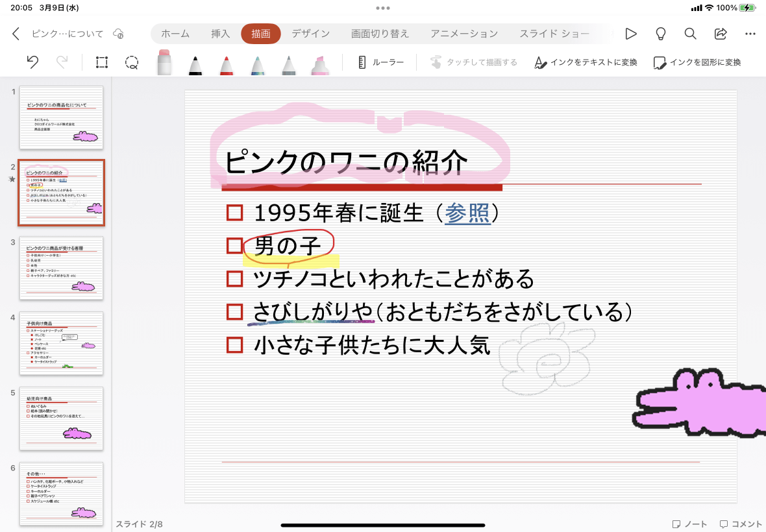
Task: Pick the red pen
Action: (226, 65)
